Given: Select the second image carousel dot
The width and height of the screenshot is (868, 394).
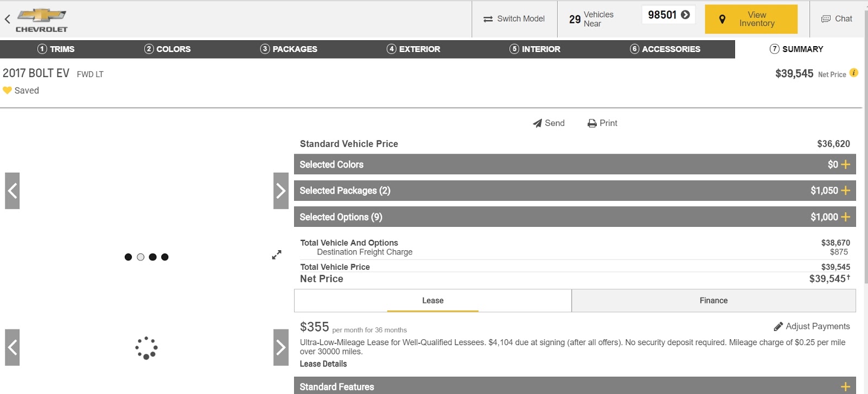Looking at the screenshot, I should coord(141,257).
